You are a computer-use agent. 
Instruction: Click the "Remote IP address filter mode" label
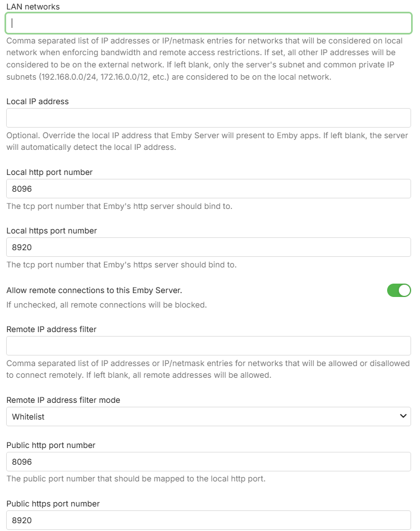coord(63,400)
